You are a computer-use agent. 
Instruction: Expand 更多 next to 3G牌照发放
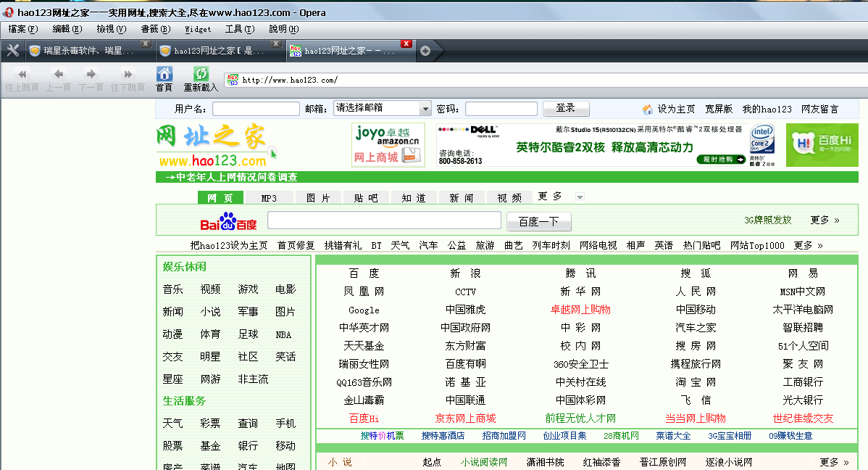click(x=825, y=220)
